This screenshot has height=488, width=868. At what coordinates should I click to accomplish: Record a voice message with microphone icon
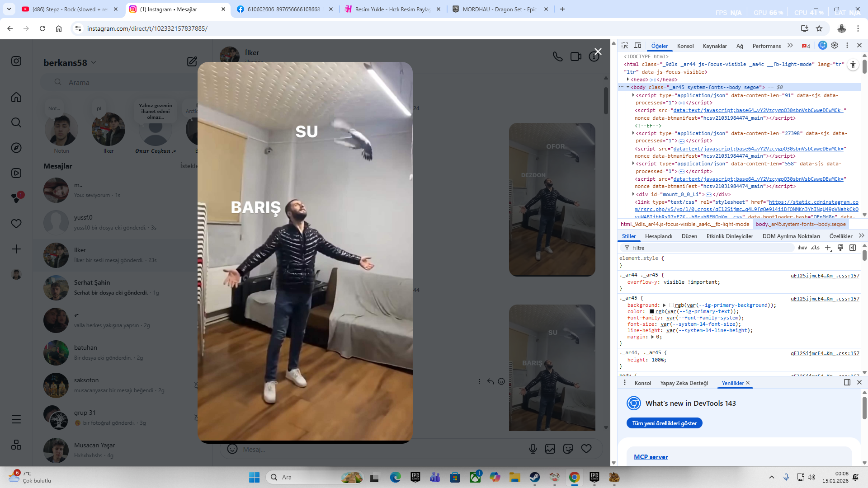533,449
